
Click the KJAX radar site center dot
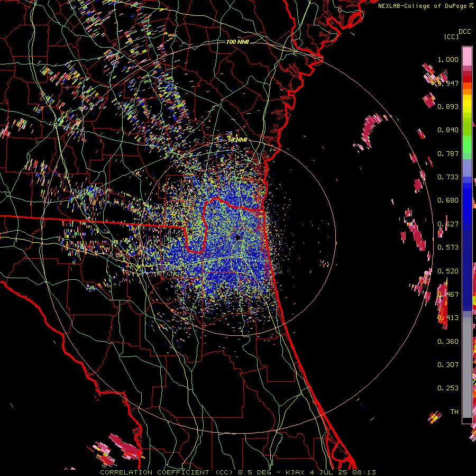[238, 237]
